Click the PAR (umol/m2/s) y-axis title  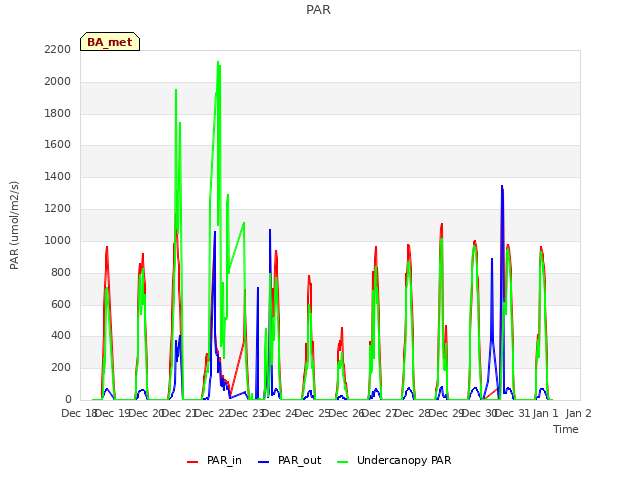14,225
